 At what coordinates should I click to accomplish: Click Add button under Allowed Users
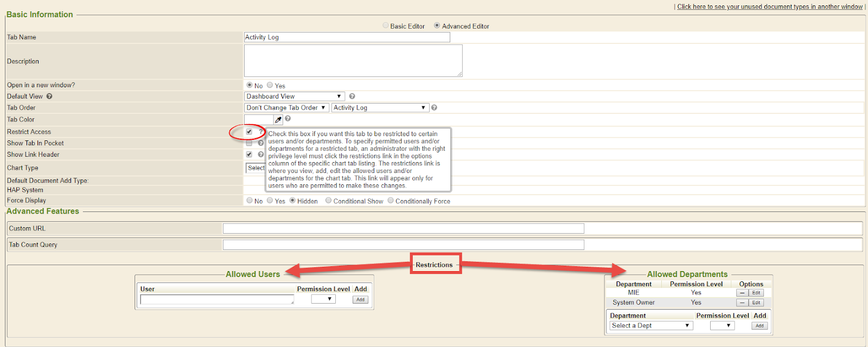pos(360,300)
